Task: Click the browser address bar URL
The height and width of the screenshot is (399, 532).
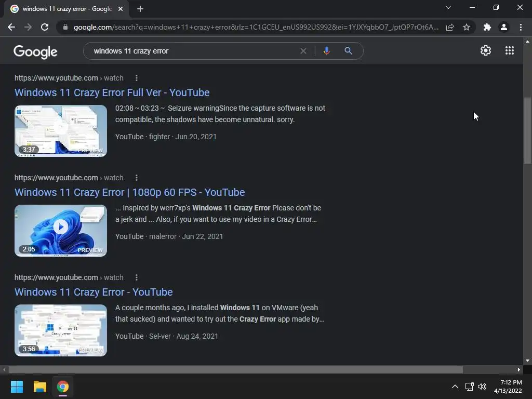Action: pyautogui.click(x=256, y=27)
